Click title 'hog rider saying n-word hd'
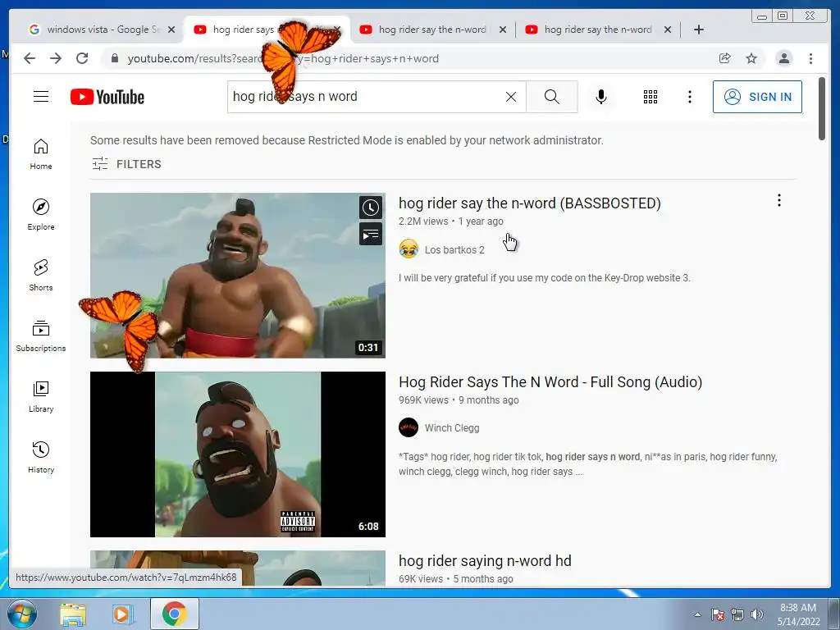The image size is (840, 630). click(485, 561)
